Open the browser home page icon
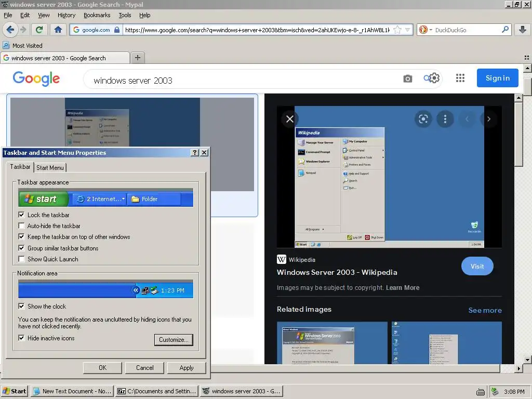Image resolution: width=532 pixels, height=399 pixels. pos(58,30)
